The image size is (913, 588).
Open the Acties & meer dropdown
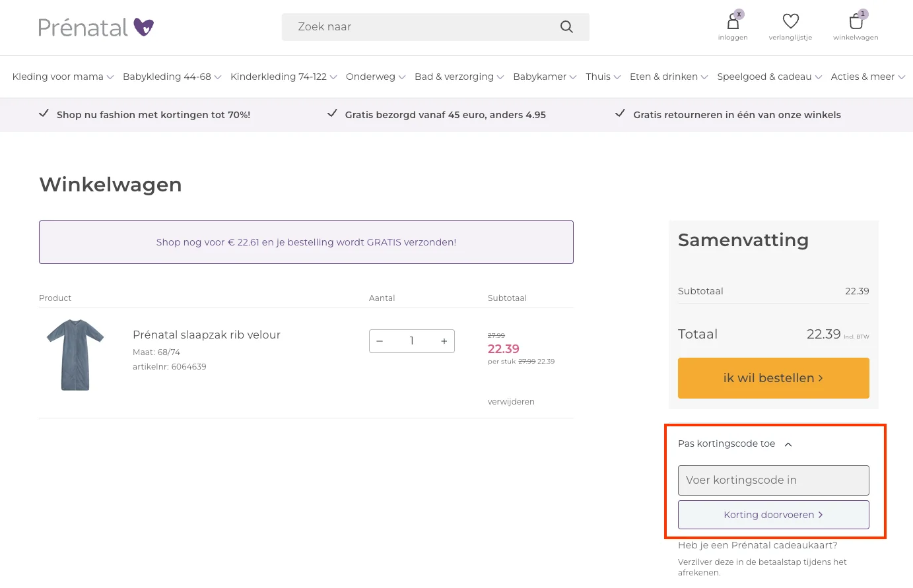pos(867,77)
